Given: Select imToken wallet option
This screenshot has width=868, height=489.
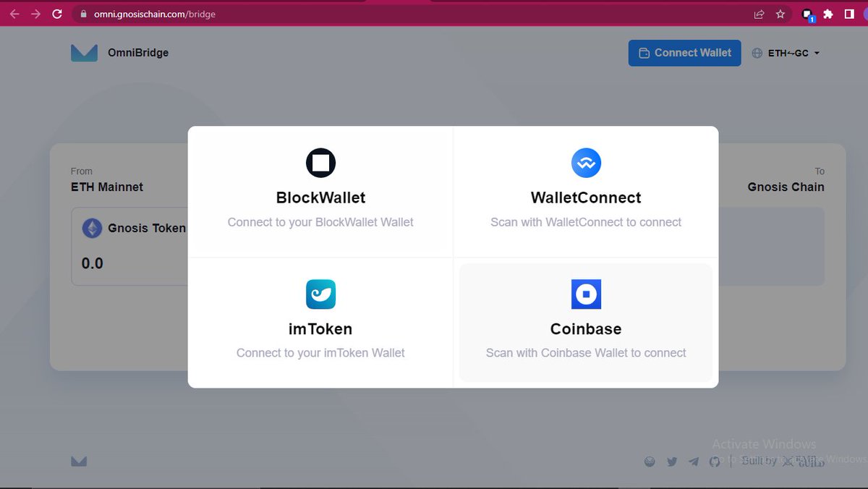Looking at the screenshot, I should click(x=320, y=323).
